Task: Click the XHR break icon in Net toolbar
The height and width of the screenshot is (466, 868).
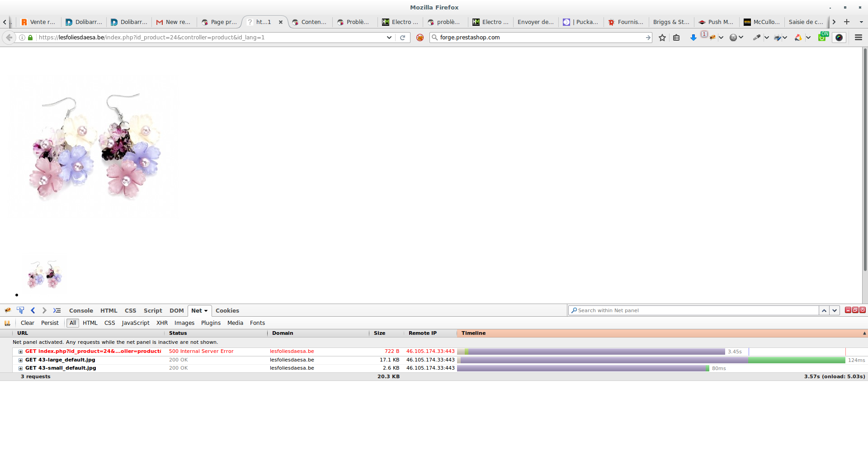Action: point(7,323)
